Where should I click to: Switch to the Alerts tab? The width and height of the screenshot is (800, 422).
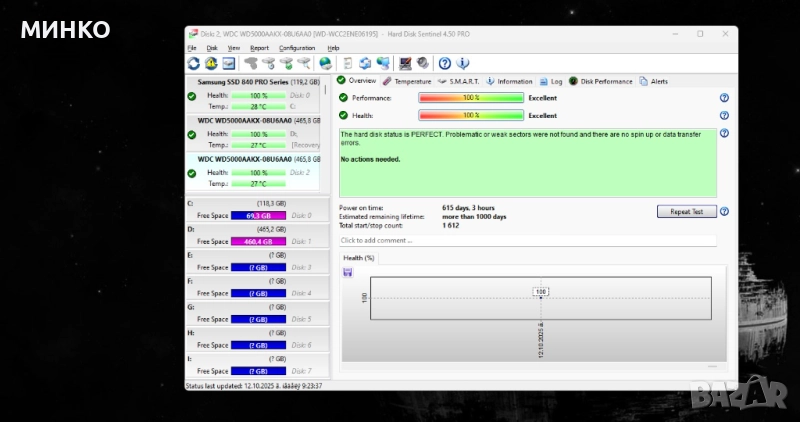point(654,81)
